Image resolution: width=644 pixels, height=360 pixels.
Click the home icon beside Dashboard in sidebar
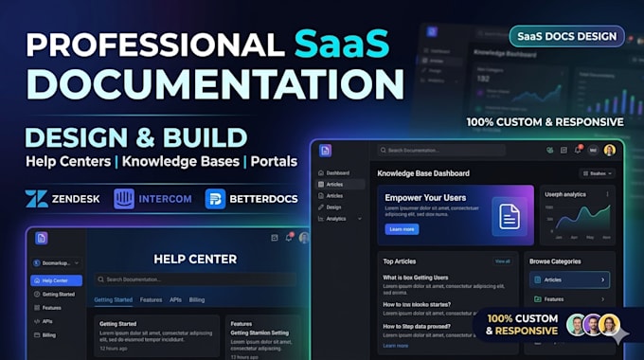321,173
